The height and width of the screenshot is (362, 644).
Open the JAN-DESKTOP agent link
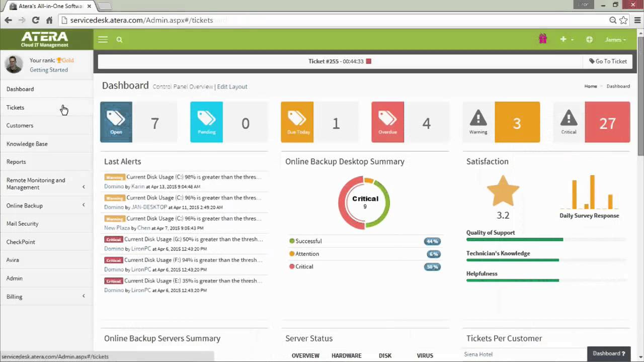(x=149, y=207)
